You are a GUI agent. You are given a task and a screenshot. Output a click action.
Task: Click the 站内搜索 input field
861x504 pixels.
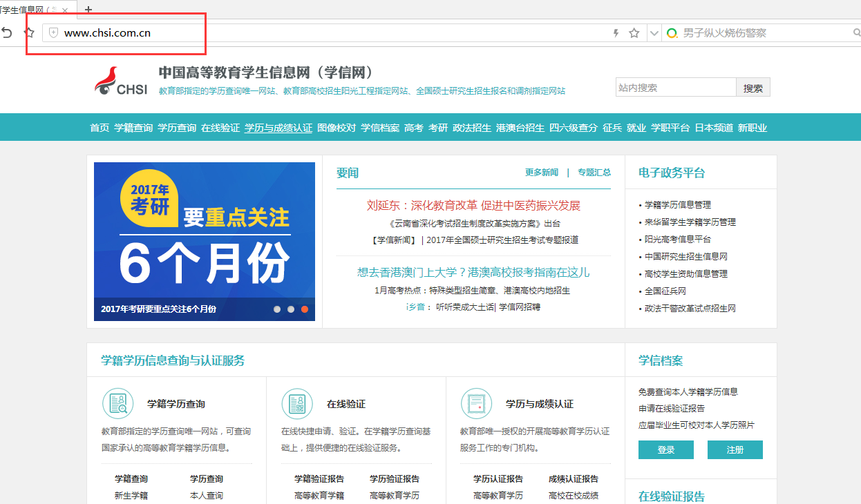pyautogui.click(x=676, y=87)
